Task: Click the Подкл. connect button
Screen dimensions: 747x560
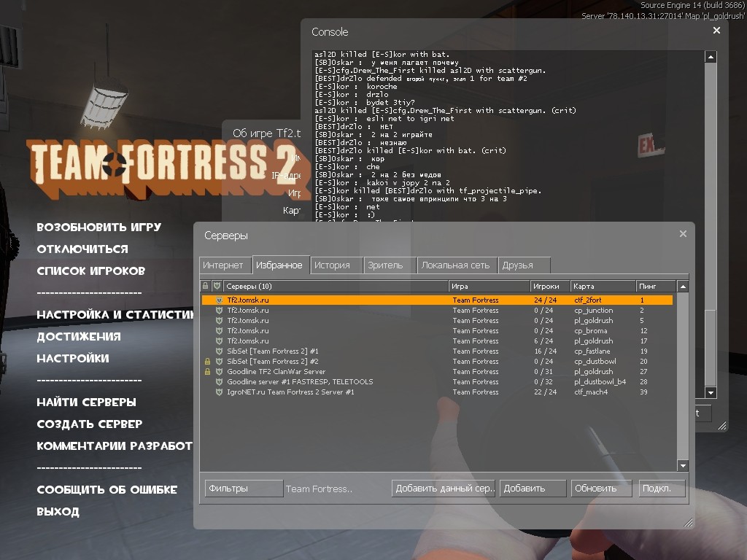Action: [x=662, y=489]
